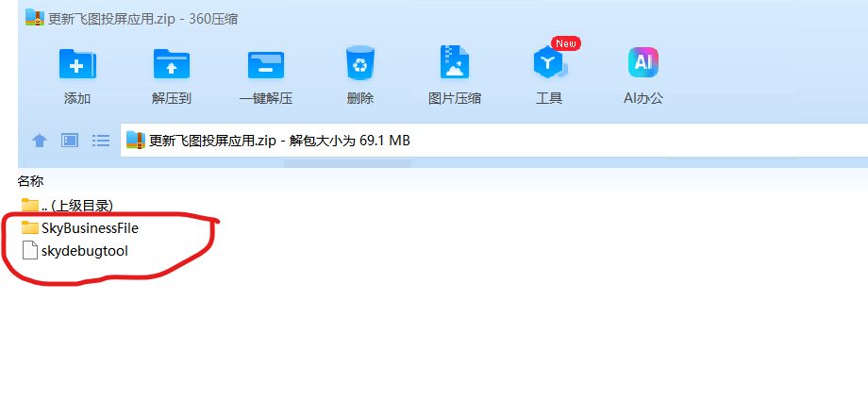Open 图片压缩 image compression tool
Image resolution: width=868 pixels, height=417 pixels.
pos(455,61)
